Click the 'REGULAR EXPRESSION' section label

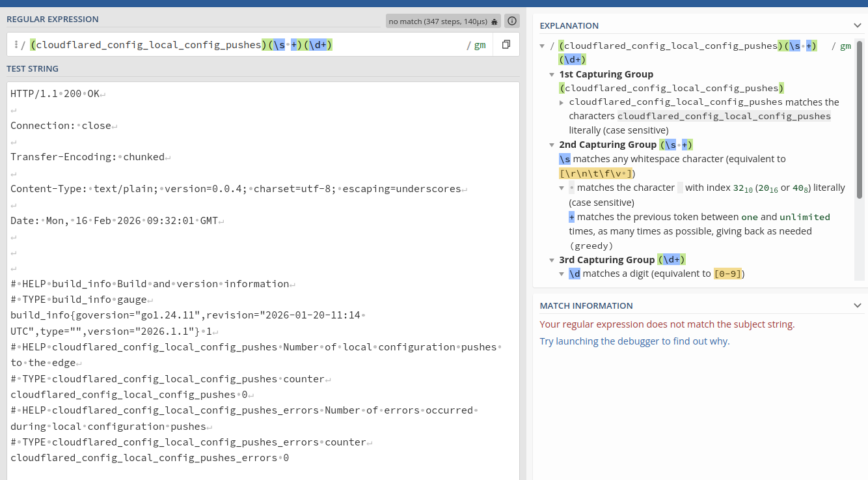tap(53, 19)
